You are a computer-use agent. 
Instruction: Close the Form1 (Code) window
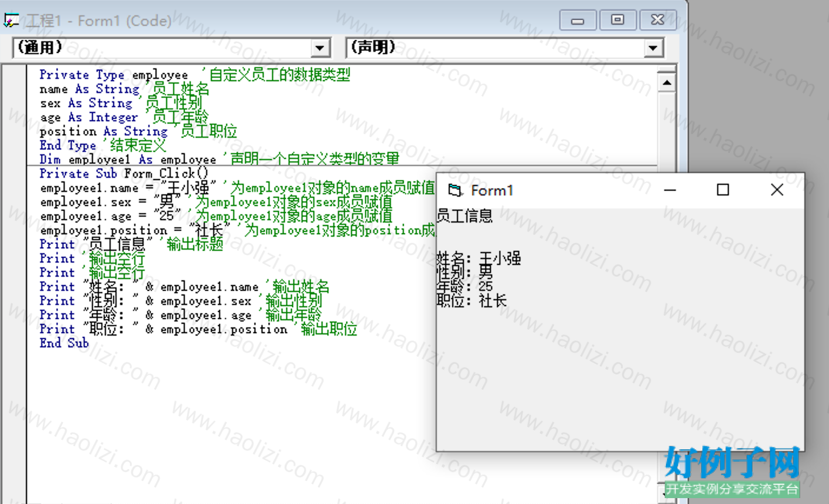657,20
